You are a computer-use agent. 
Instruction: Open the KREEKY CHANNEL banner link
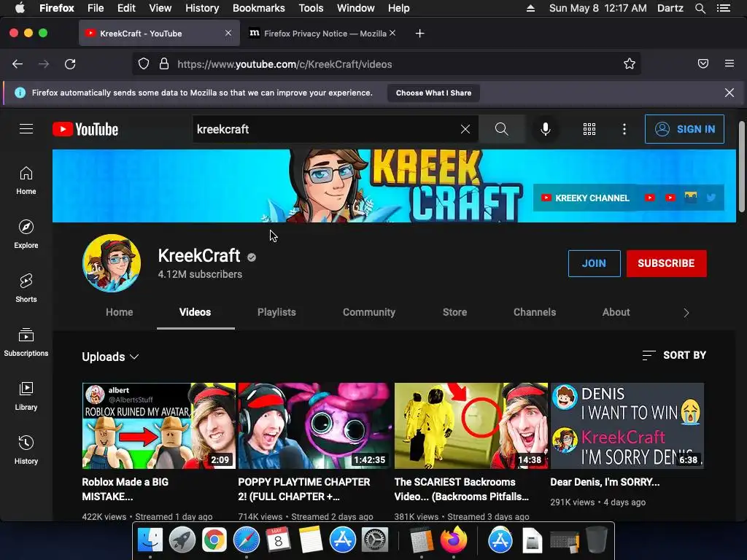coord(585,198)
